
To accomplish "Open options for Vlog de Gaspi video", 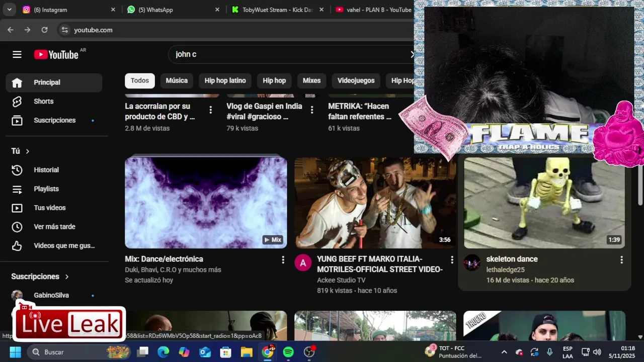I will (x=312, y=110).
